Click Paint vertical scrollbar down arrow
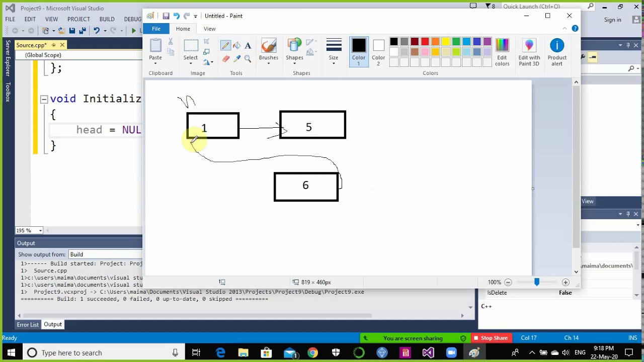 click(577, 272)
